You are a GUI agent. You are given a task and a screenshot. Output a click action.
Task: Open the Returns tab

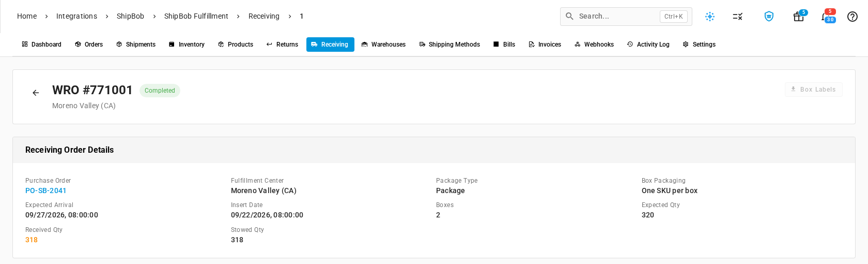tap(282, 45)
